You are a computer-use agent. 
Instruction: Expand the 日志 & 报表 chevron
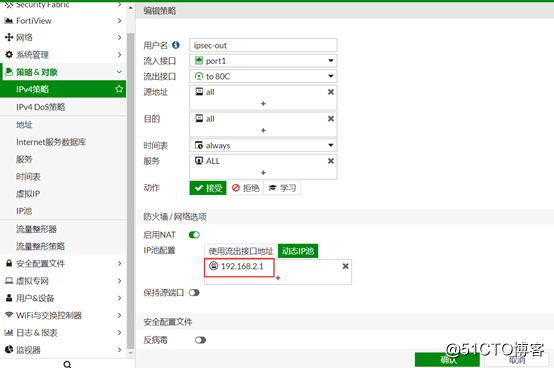point(119,332)
